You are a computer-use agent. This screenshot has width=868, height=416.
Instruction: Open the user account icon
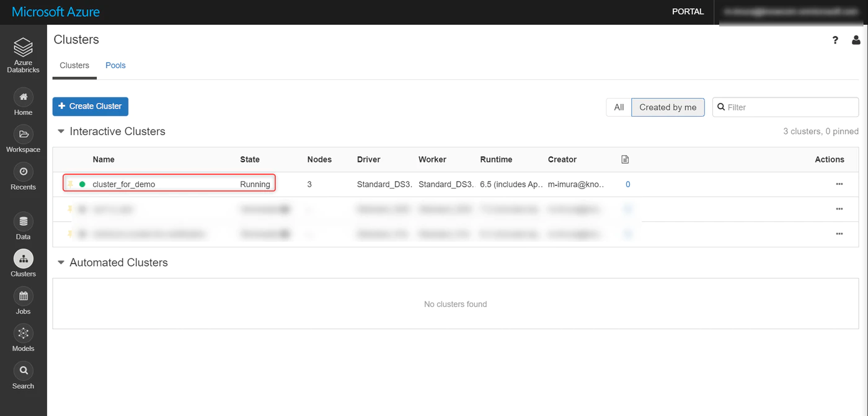[x=856, y=40]
